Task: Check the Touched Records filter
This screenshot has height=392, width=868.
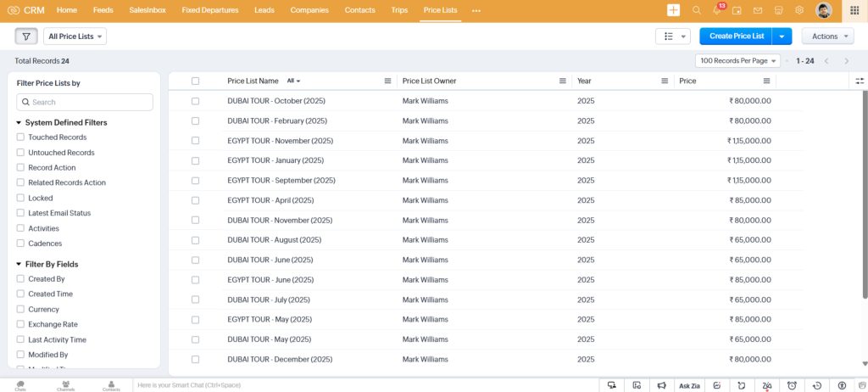Action: [x=20, y=137]
